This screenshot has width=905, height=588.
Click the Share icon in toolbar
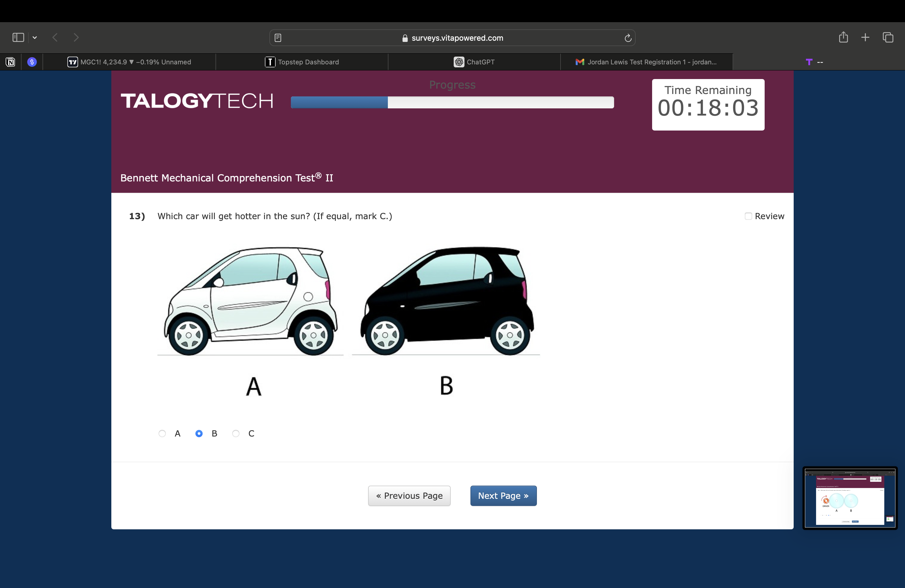point(843,37)
